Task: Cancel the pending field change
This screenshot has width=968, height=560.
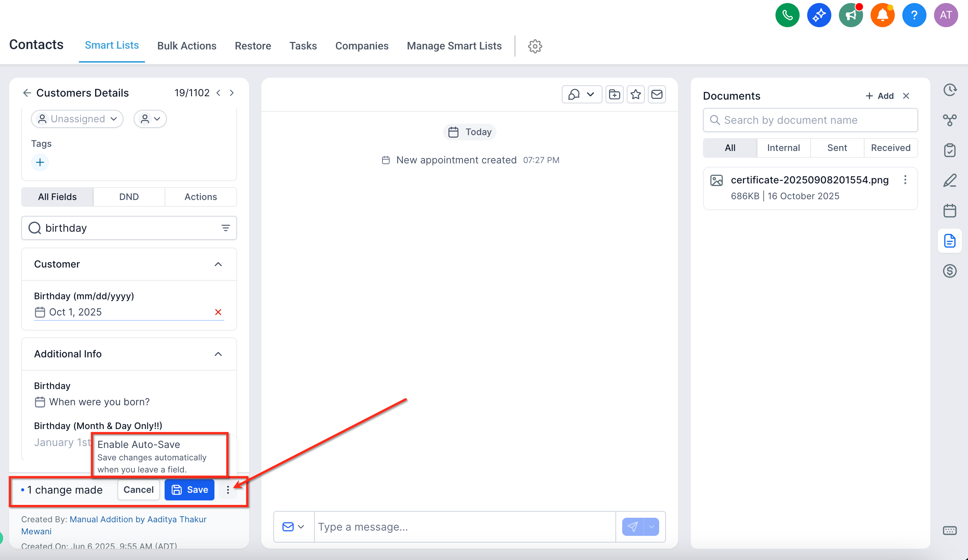Action: pyautogui.click(x=138, y=489)
